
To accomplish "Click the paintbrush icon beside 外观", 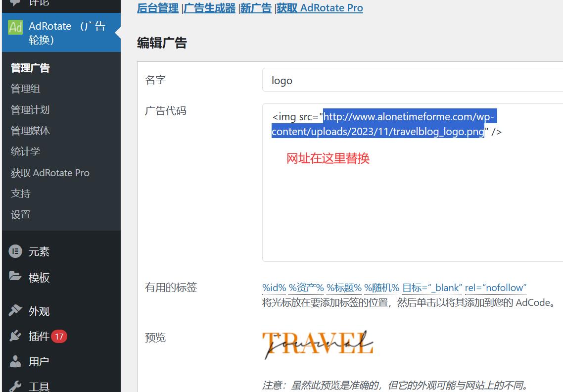I will point(15,310).
